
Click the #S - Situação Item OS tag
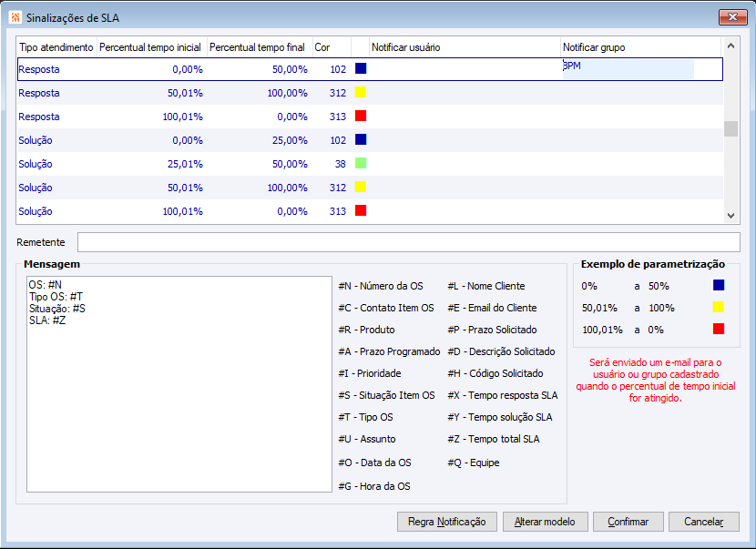(x=386, y=395)
